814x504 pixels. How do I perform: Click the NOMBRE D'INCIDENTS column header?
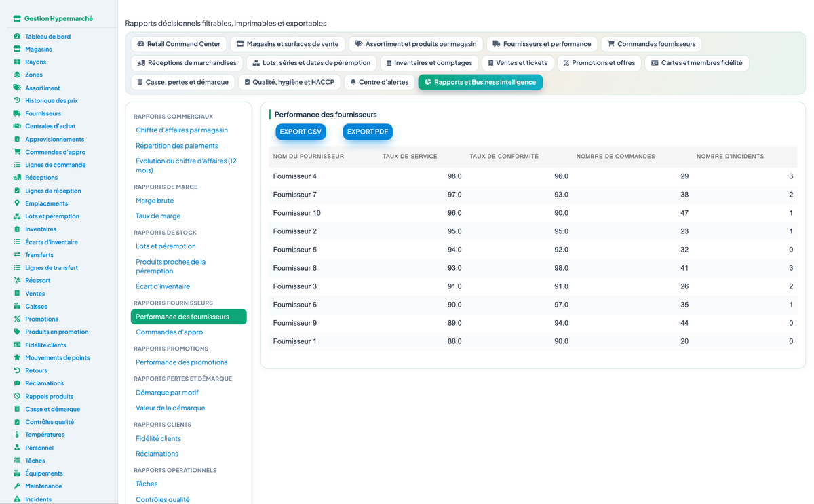click(730, 157)
